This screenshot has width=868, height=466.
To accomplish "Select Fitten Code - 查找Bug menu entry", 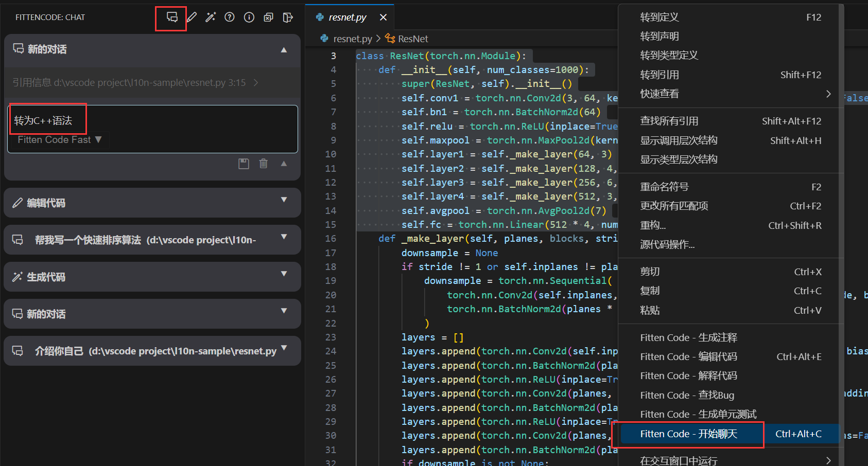I will 687,396.
